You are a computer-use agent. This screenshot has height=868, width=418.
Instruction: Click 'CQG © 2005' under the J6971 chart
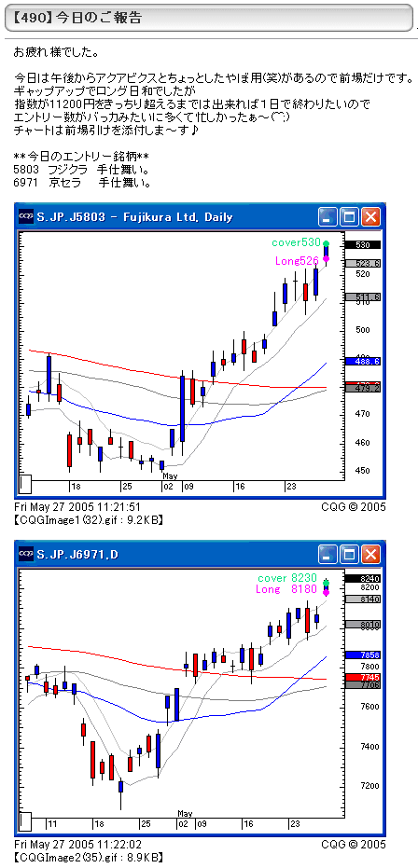point(354,845)
